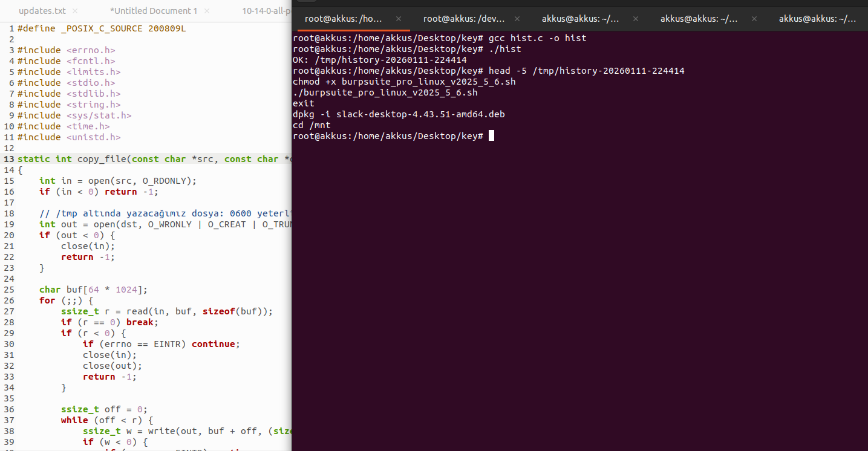Screen dimensions: 868x451
Task: Switch to the last akkus@akkus terminal tab
Action: tap(817, 19)
